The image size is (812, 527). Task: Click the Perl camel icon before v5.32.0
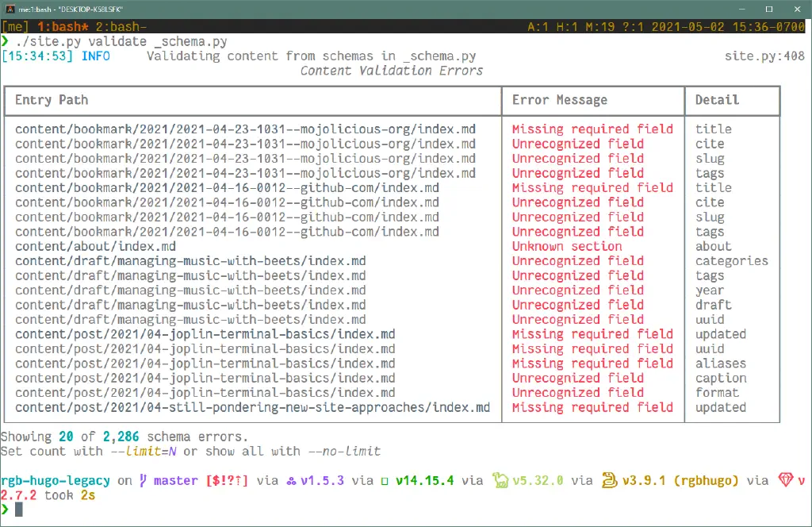(500, 480)
